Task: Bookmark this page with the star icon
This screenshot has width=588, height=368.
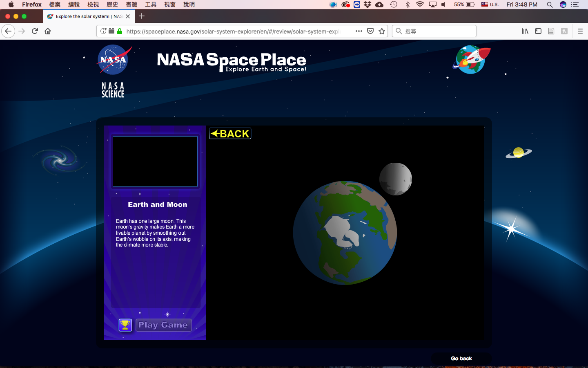Action: coord(381,31)
